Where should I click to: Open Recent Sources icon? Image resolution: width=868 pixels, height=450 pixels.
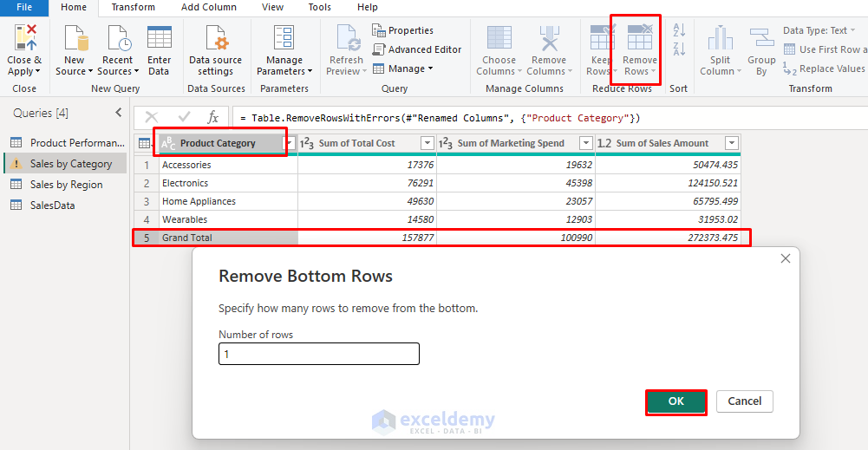[119, 38]
